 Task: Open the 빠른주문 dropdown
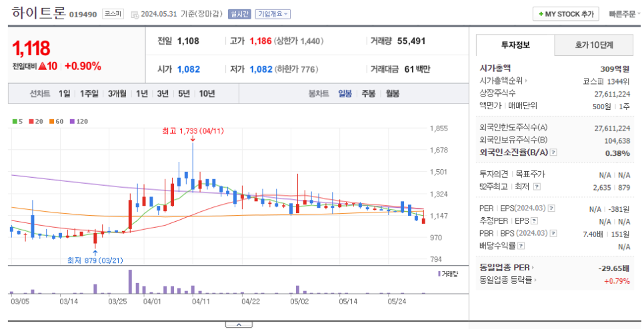[x=624, y=14]
